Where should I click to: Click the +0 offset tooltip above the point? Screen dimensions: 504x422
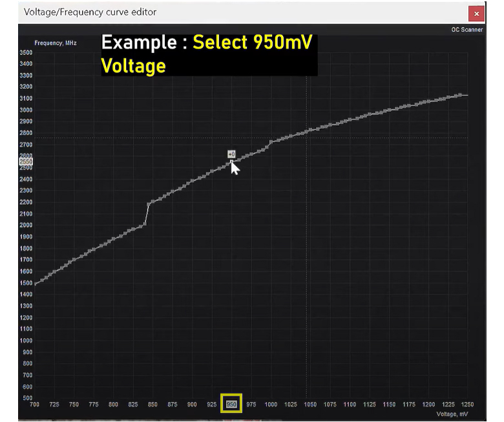(231, 154)
